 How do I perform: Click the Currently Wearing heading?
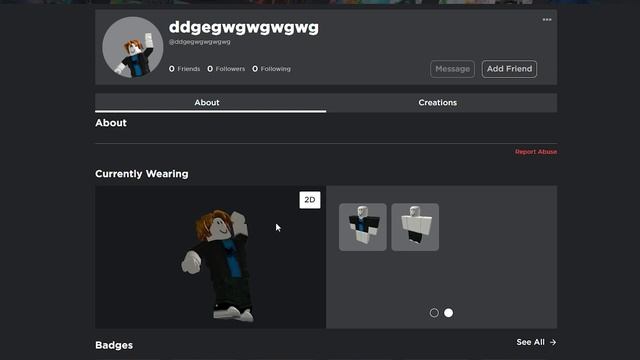[x=142, y=174]
